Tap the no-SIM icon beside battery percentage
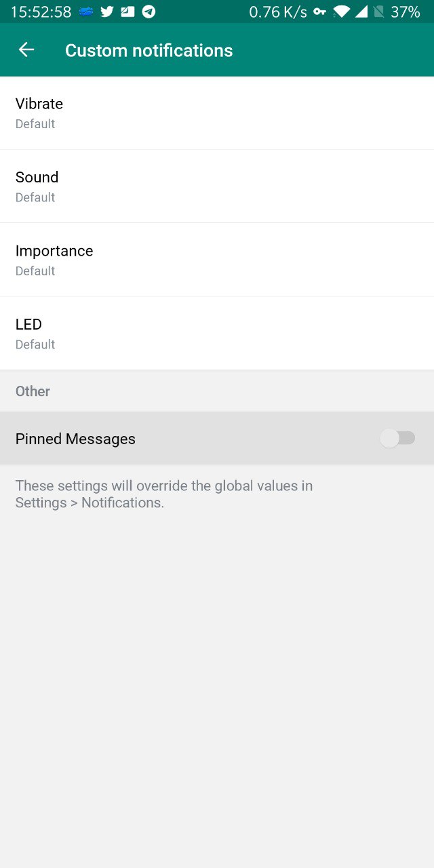Screen dimensions: 434x868 (x=378, y=12)
